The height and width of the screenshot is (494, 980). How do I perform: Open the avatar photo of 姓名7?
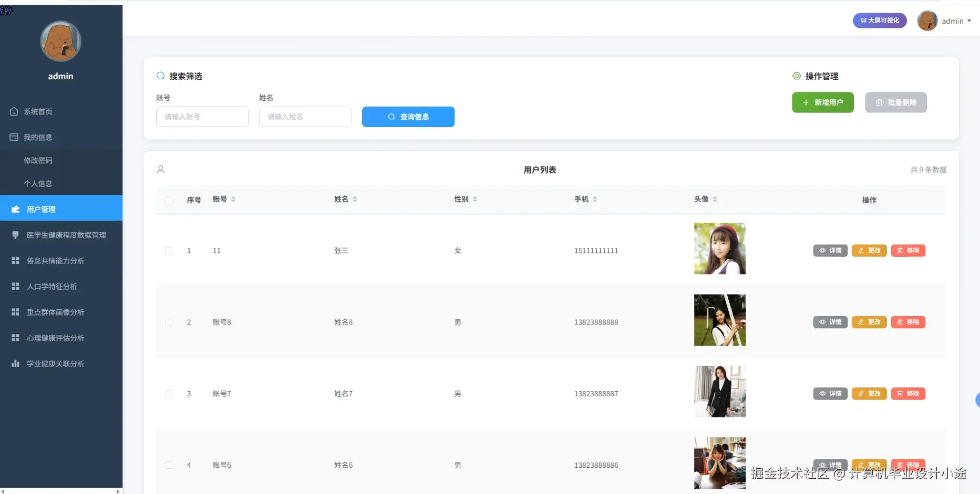[x=720, y=391]
